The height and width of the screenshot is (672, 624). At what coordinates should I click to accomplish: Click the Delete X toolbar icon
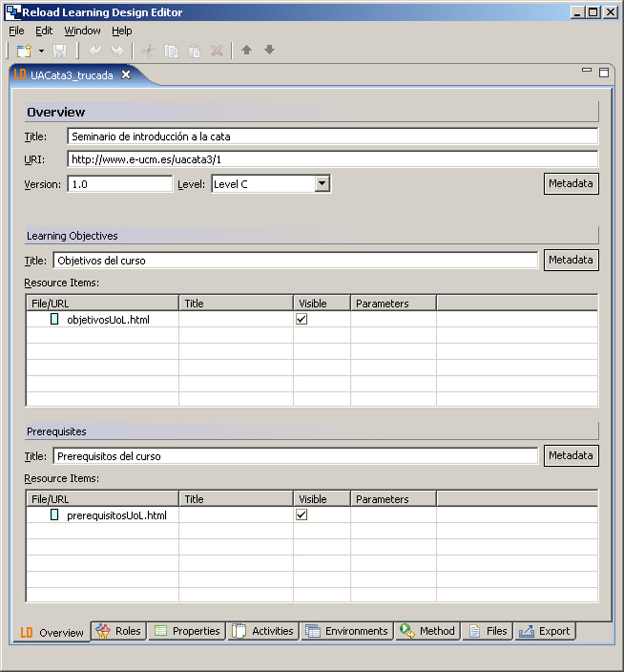tap(217, 50)
